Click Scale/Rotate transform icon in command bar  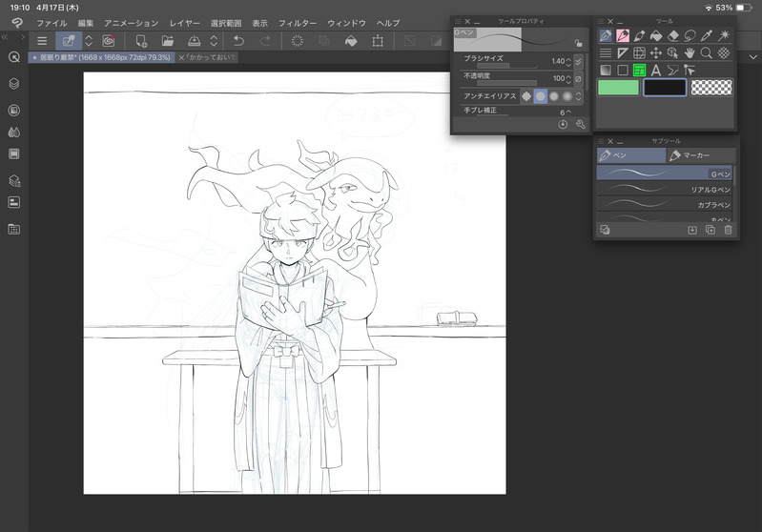coord(378,41)
